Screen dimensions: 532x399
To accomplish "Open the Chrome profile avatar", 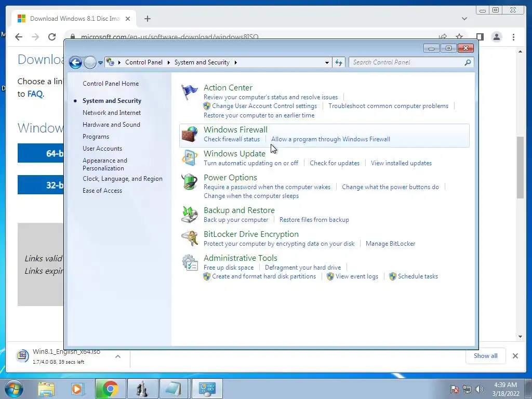I will (496, 37).
